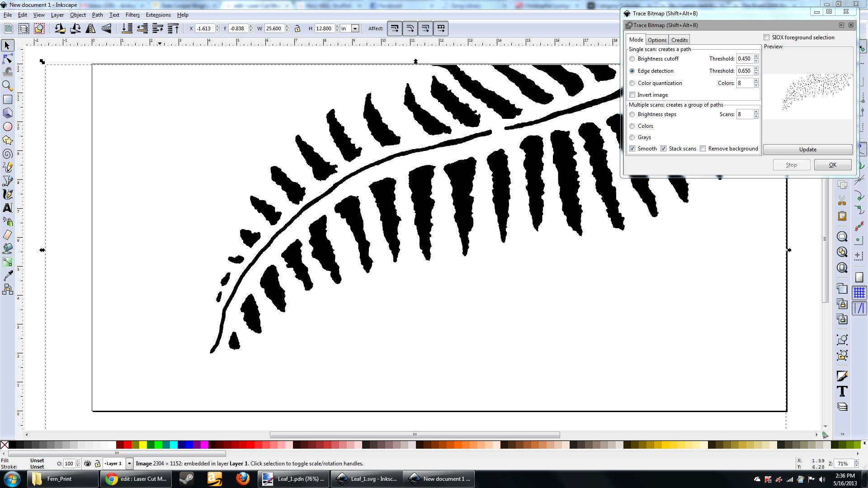Adjust opacity O value stepper
868x488 pixels.
pos(77,464)
